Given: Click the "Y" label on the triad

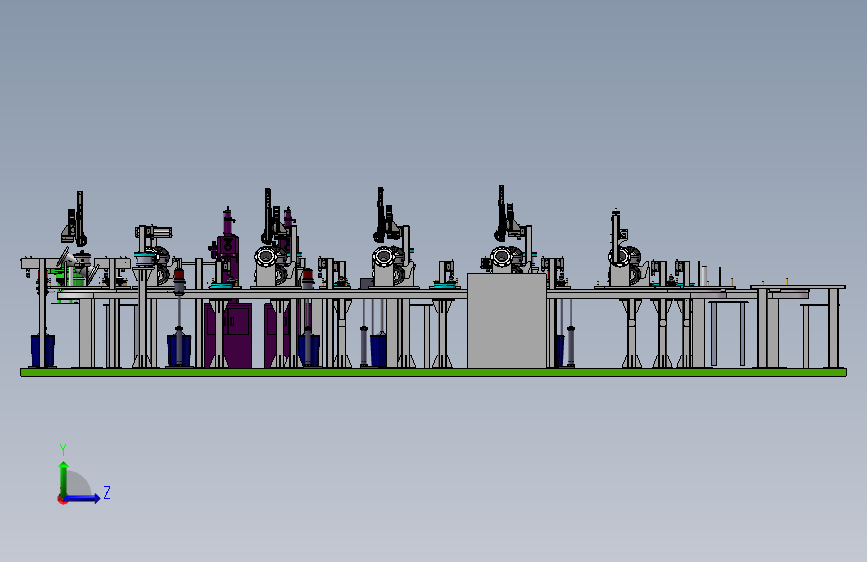Looking at the screenshot, I should pos(63,449).
